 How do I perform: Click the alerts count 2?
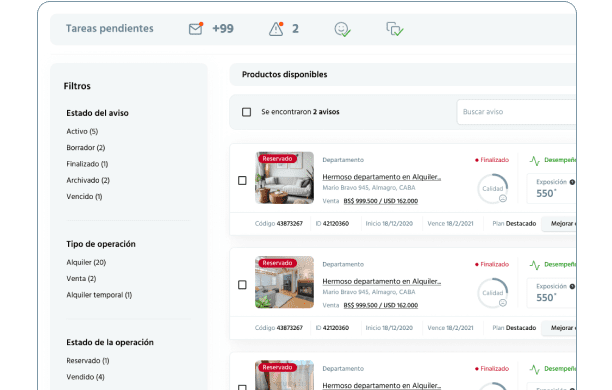(x=295, y=28)
